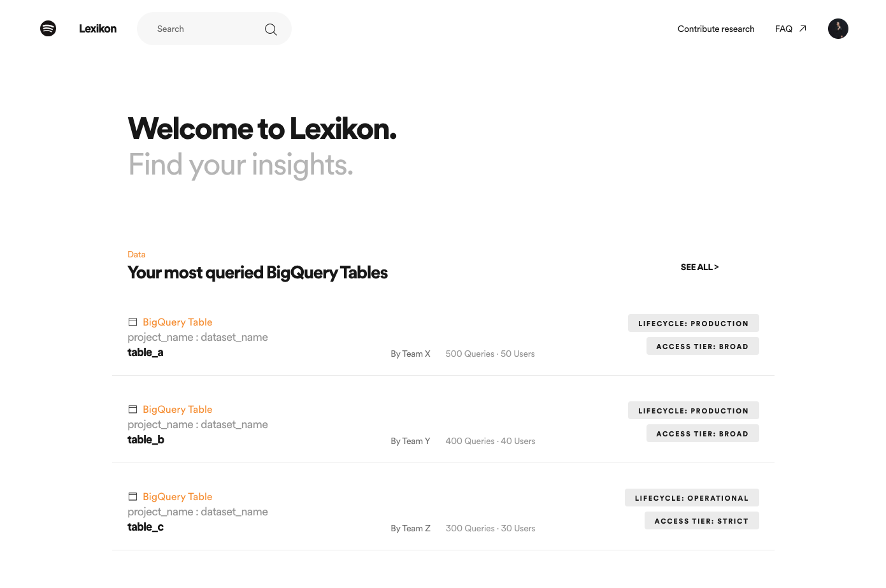Open table_a entry
886x588 pixels.
145,352
